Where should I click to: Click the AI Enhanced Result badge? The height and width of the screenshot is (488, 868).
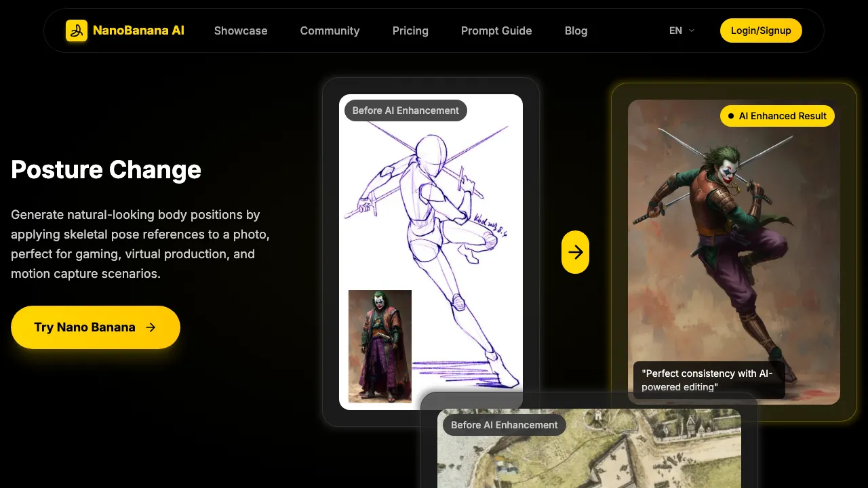[x=777, y=116]
